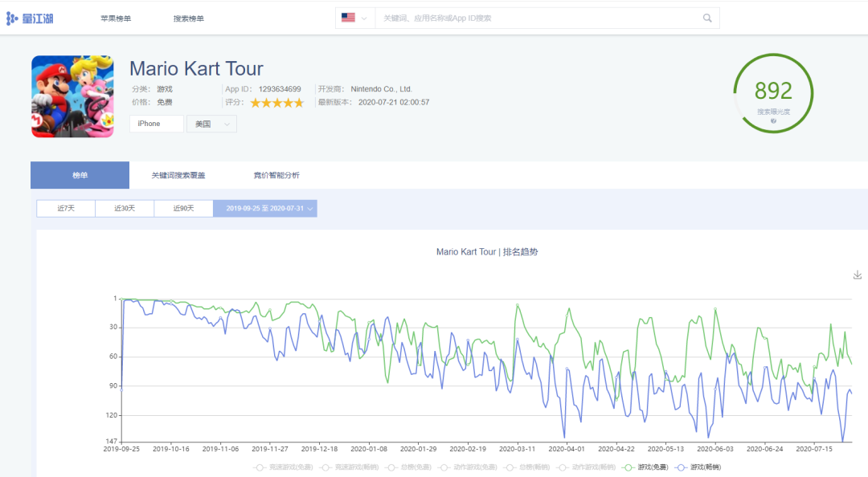The image size is (868, 477).
Task: Switch to the 关键词搜索覆盖 tab
Action: (x=178, y=175)
